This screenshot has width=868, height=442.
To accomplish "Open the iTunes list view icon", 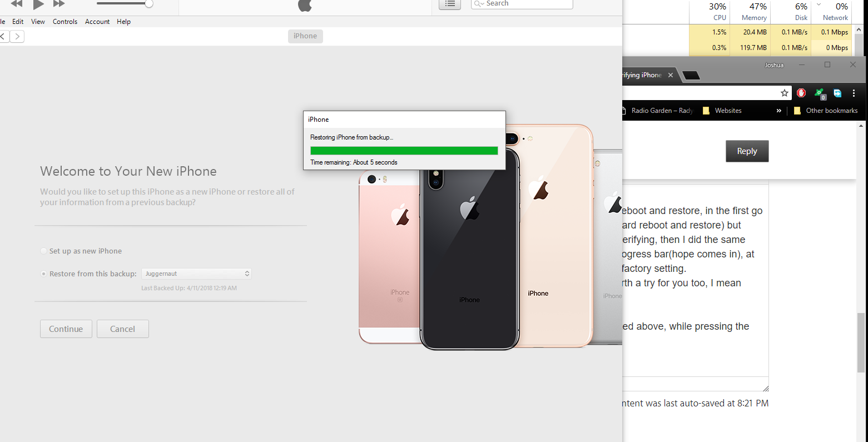I will (450, 4).
